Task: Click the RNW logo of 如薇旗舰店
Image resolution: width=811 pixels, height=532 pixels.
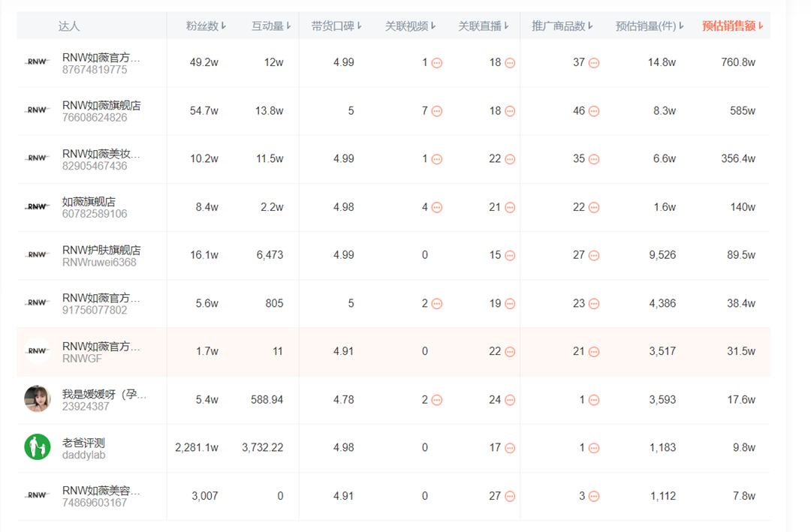Action: [38, 206]
